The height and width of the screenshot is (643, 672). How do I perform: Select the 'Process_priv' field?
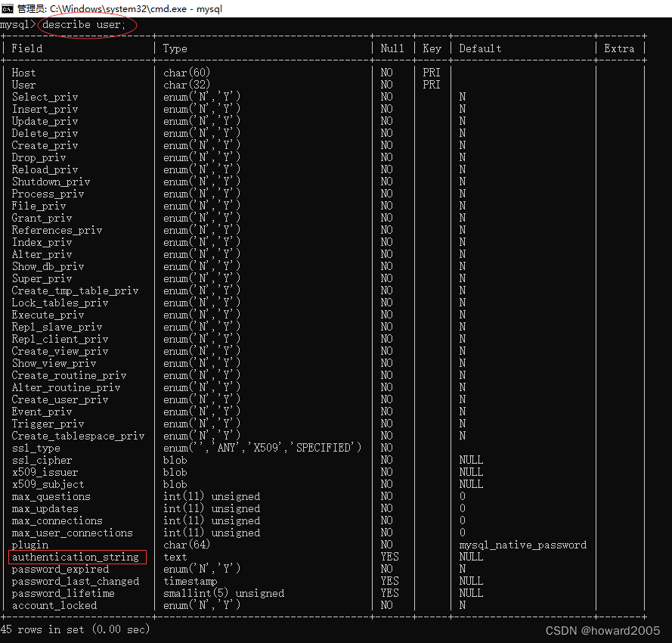coord(48,194)
